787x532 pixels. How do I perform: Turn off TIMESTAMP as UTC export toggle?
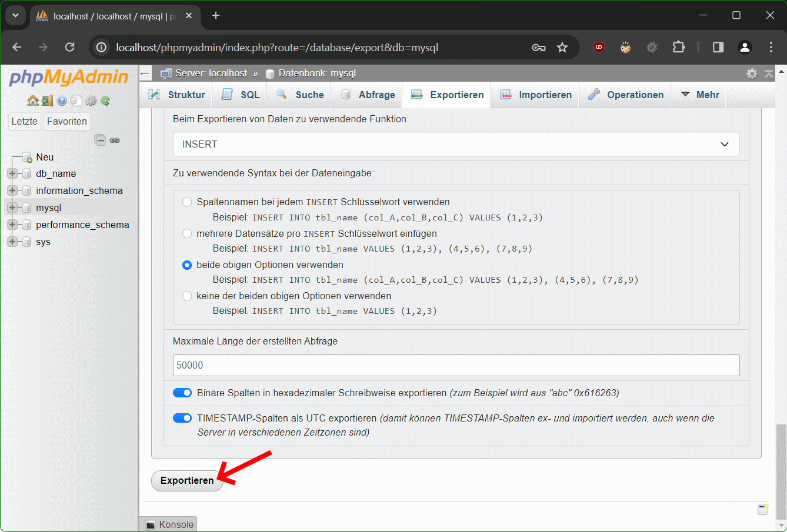click(182, 418)
